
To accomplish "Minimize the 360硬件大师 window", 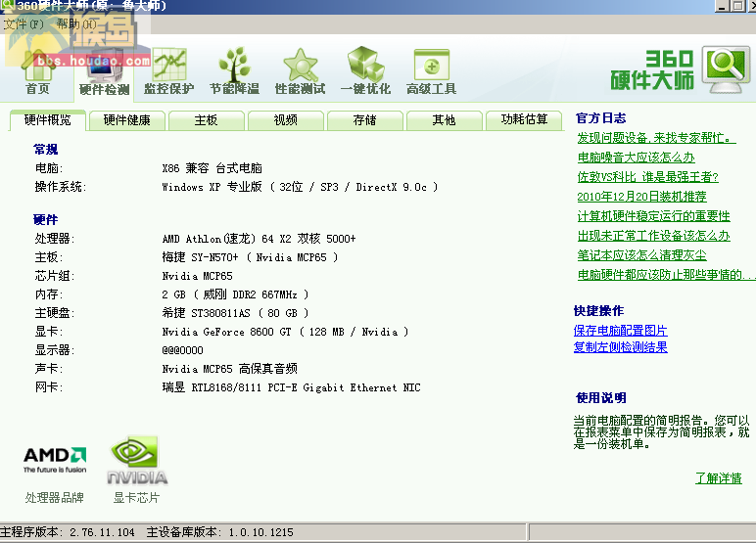I will 723,6.
